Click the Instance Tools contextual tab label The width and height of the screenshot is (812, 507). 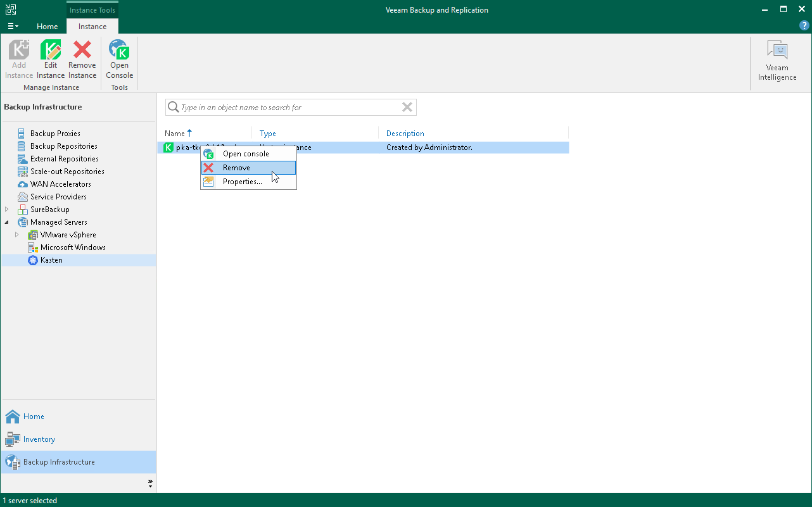pos(92,10)
